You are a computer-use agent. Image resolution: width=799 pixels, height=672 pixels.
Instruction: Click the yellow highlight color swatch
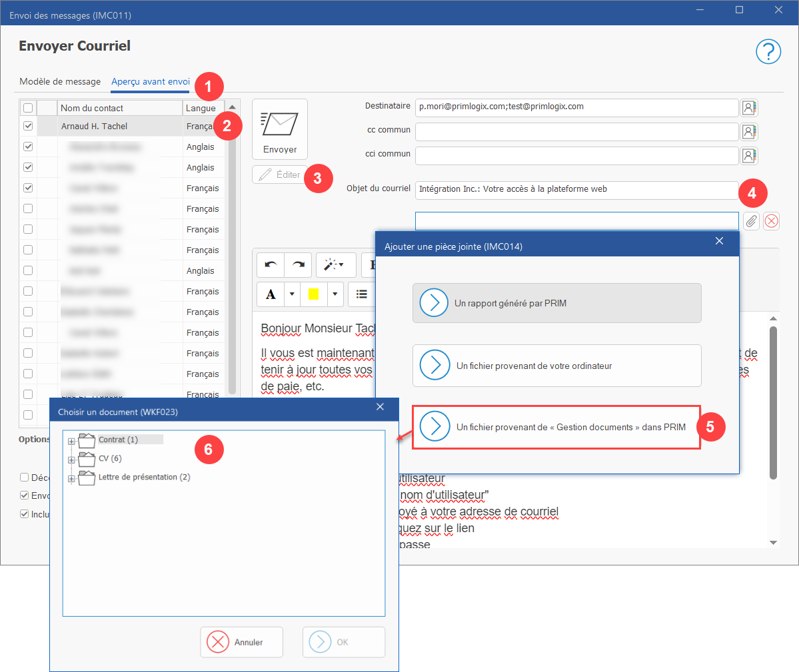pyautogui.click(x=313, y=294)
